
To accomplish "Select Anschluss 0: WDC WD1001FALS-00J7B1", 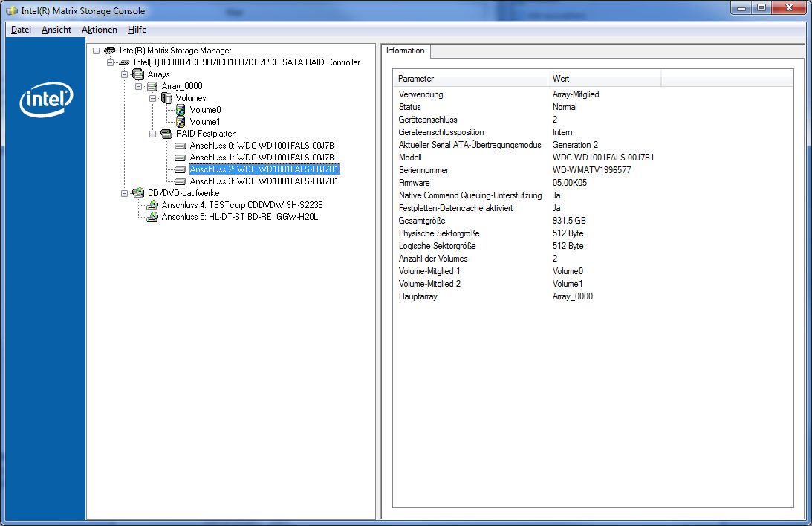I will pyautogui.click(x=264, y=146).
